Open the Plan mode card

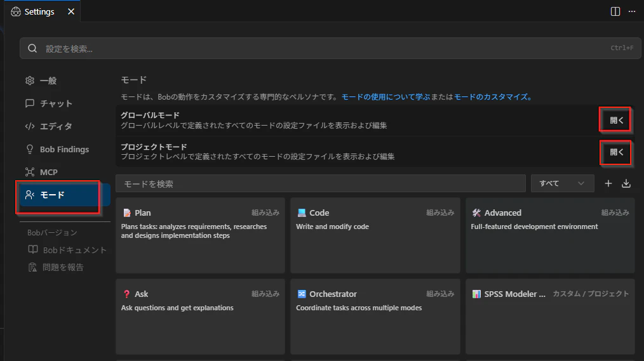(x=201, y=235)
